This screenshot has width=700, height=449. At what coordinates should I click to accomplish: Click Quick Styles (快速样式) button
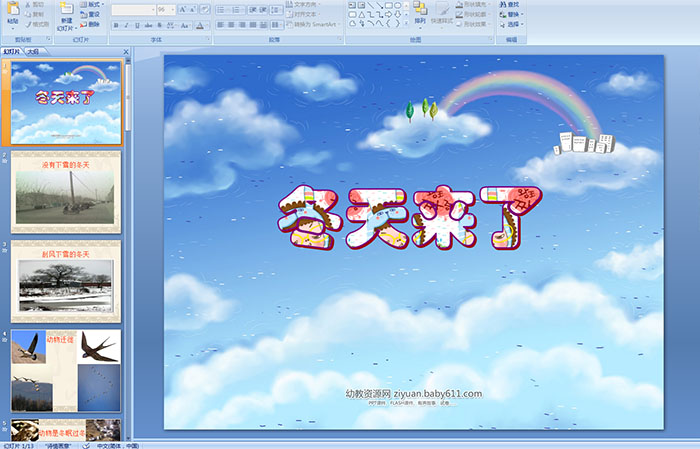pyautogui.click(x=442, y=13)
